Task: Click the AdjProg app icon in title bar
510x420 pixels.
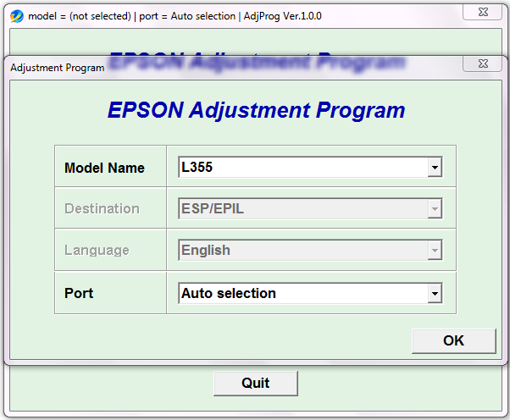Action: click(17, 16)
